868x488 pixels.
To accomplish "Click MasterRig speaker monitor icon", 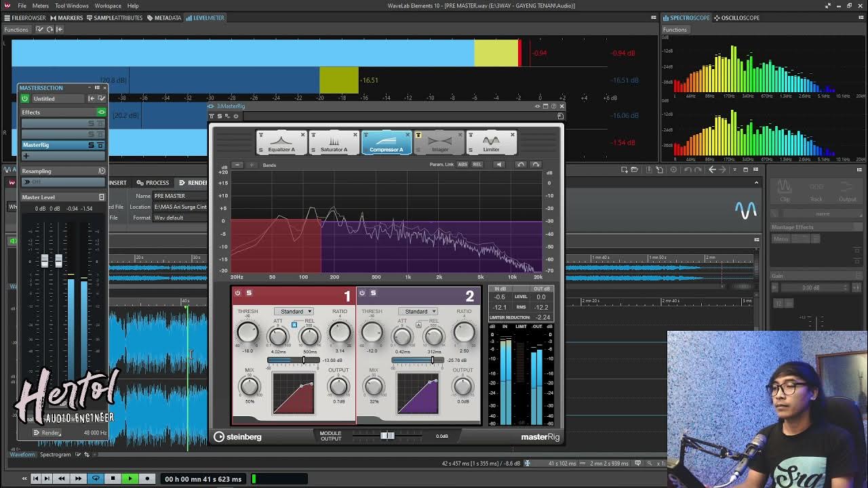I will [x=499, y=164].
